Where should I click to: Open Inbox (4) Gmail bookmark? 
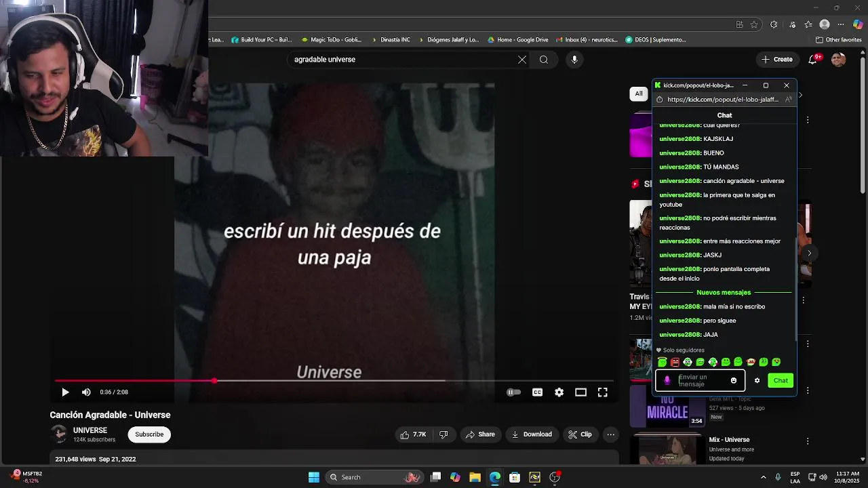point(587,40)
